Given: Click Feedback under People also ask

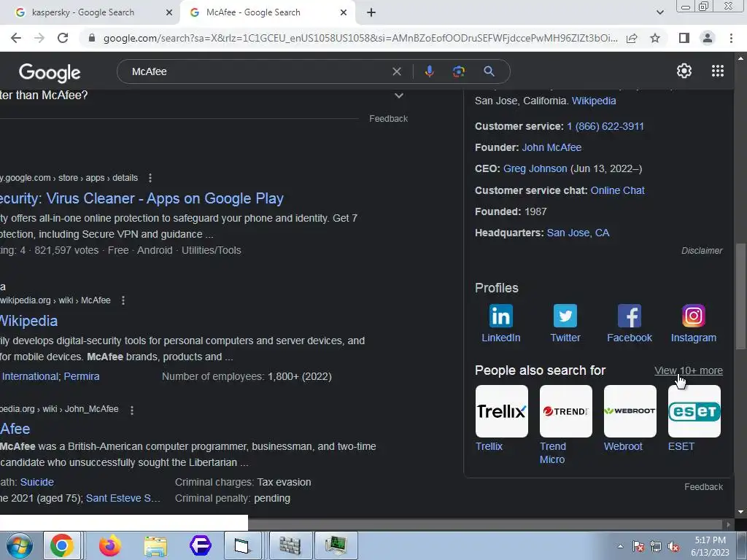Looking at the screenshot, I should (x=388, y=119).
